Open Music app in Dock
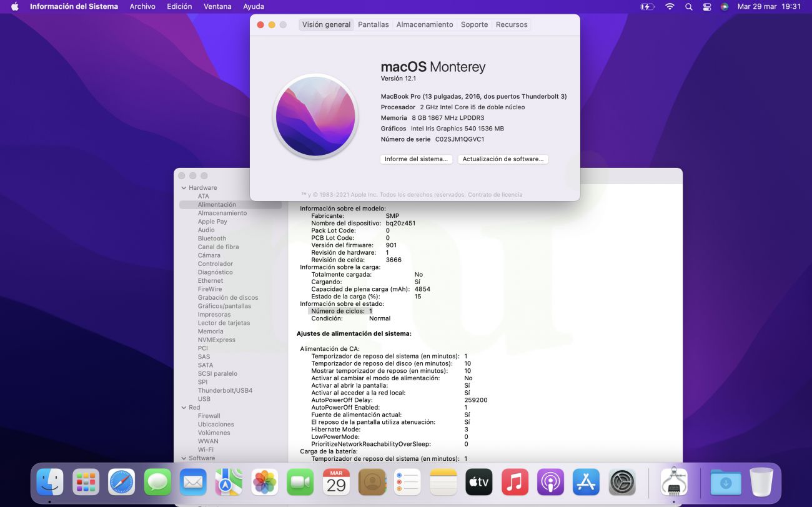The image size is (812, 507). pyautogui.click(x=515, y=482)
